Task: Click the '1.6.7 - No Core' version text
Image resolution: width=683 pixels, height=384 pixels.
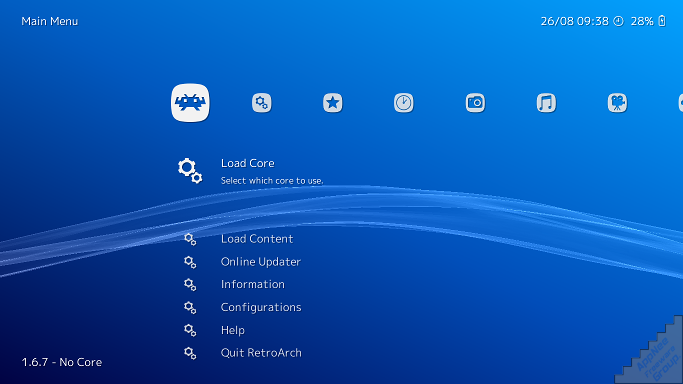Action: pos(62,362)
